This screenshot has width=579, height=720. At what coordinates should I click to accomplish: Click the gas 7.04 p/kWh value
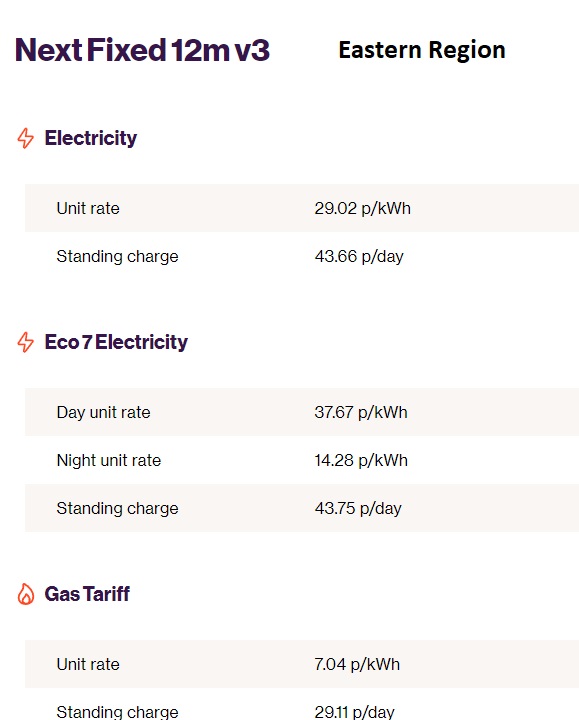[357, 664]
